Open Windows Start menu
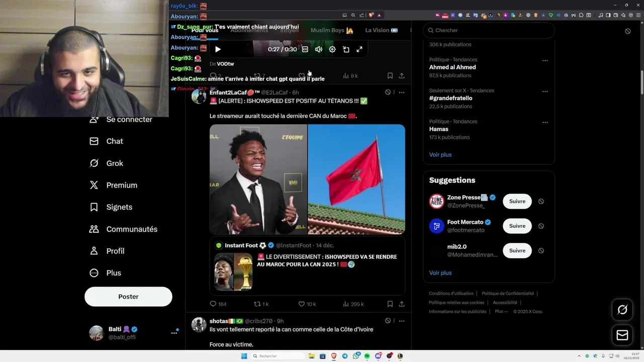 click(244, 356)
